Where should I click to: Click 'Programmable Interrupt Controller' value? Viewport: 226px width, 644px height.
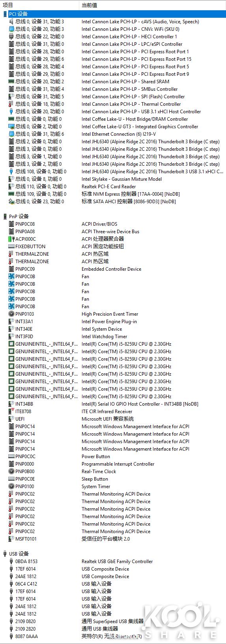point(118,464)
